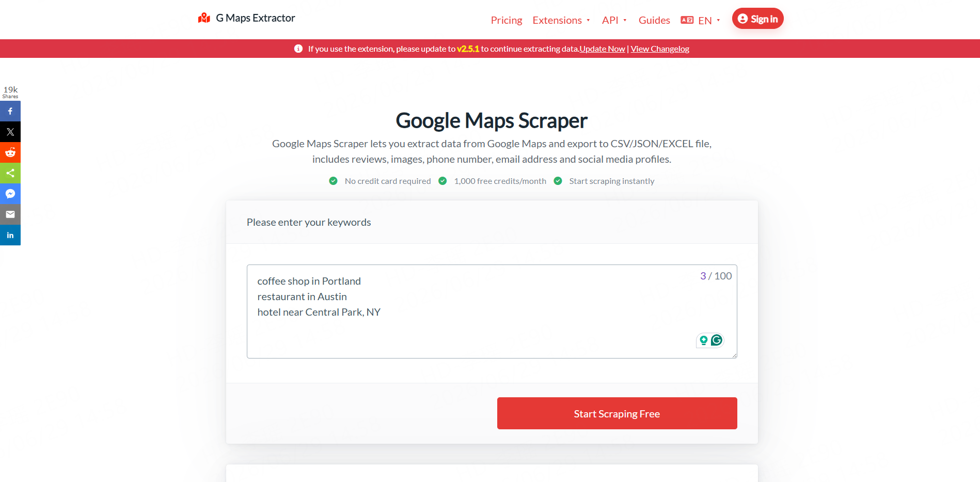
Task: Open the View Changelog link
Action: (660, 49)
